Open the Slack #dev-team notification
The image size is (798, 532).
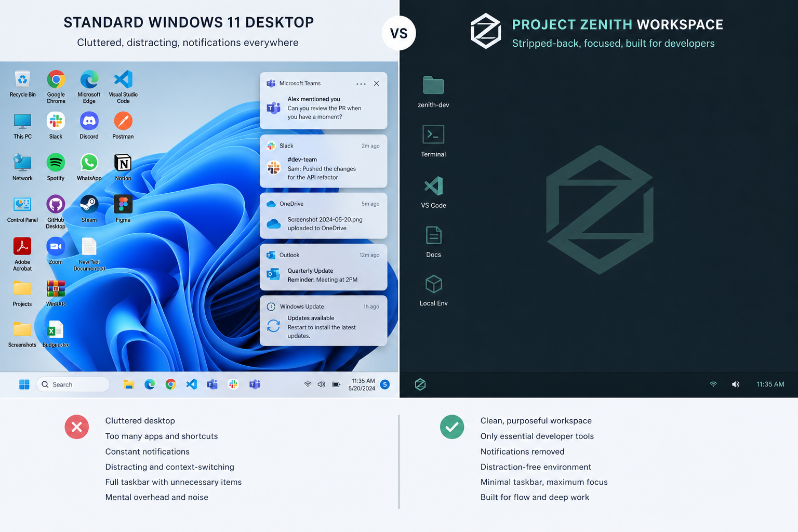(x=323, y=161)
